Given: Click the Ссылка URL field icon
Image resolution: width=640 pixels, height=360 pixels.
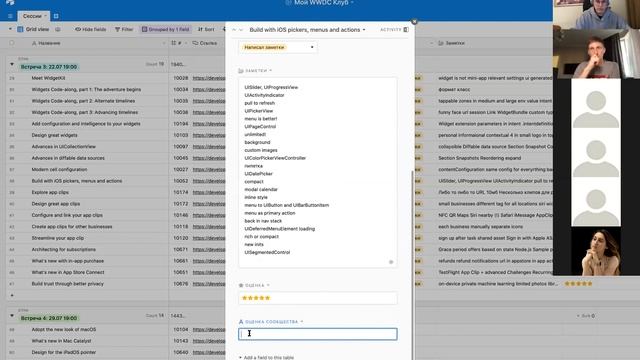Looking at the screenshot, I should coord(195,43).
